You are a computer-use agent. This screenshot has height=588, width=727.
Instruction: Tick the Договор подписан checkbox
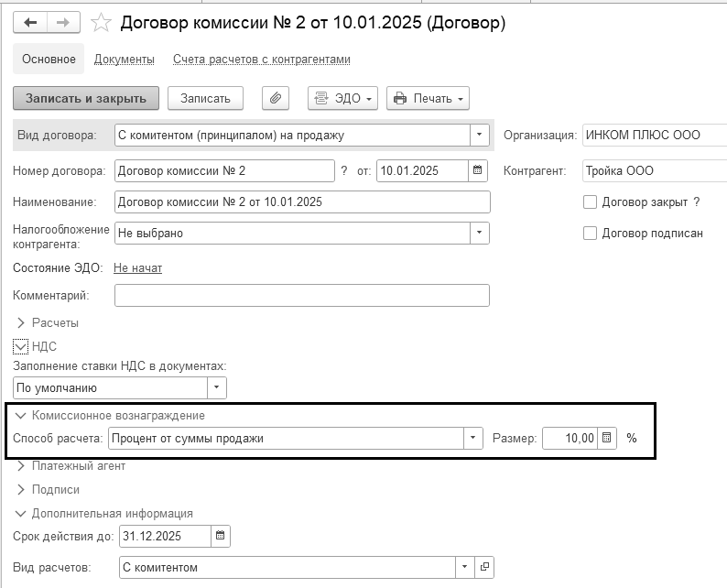pos(590,233)
